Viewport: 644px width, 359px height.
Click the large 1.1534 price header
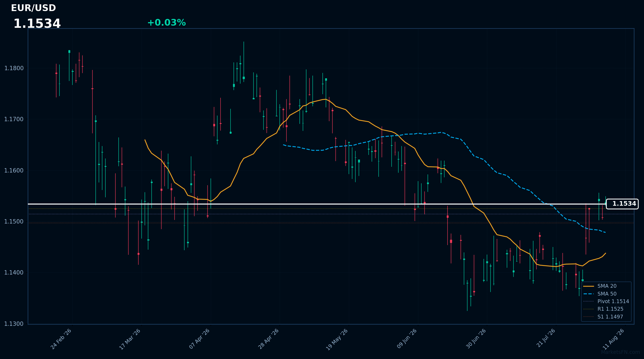point(37,24)
